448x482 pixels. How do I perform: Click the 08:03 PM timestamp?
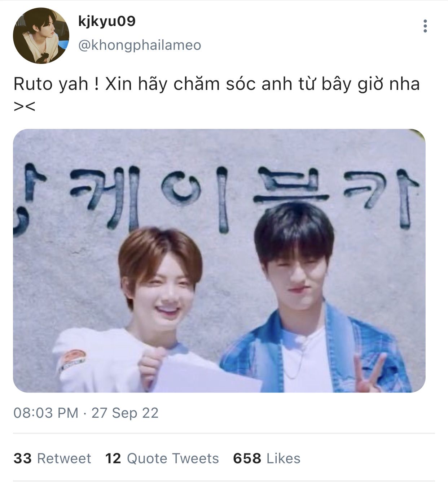coord(46,413)
